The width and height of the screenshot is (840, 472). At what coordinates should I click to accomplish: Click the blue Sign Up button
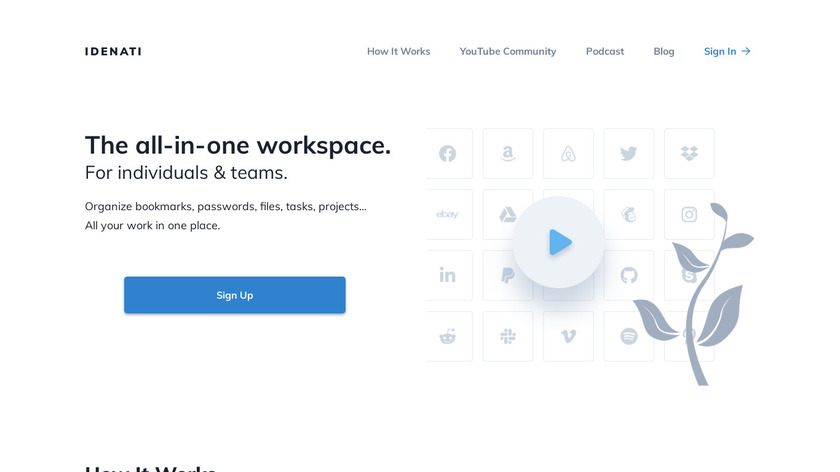[x=235, y=295]
